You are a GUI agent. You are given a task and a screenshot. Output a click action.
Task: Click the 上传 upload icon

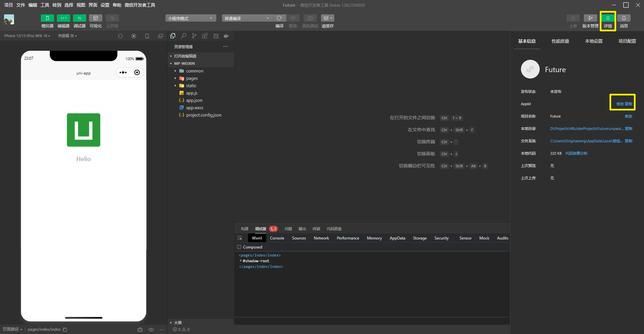tap(573, 18)
